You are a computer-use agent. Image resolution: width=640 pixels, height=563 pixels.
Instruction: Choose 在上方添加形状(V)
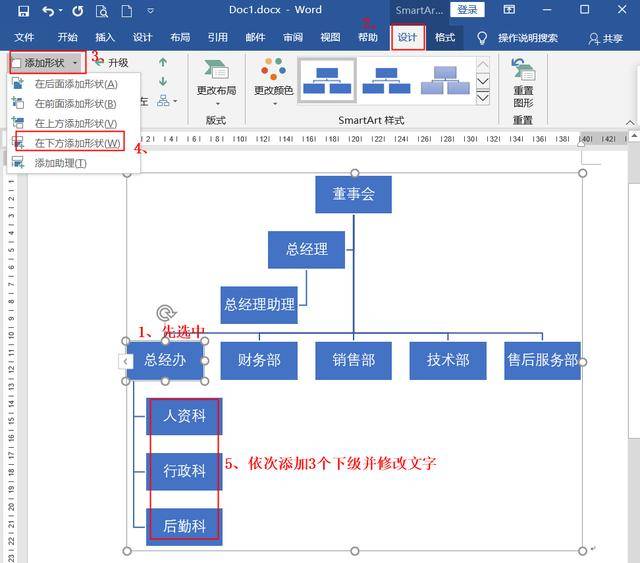(73, 123)
